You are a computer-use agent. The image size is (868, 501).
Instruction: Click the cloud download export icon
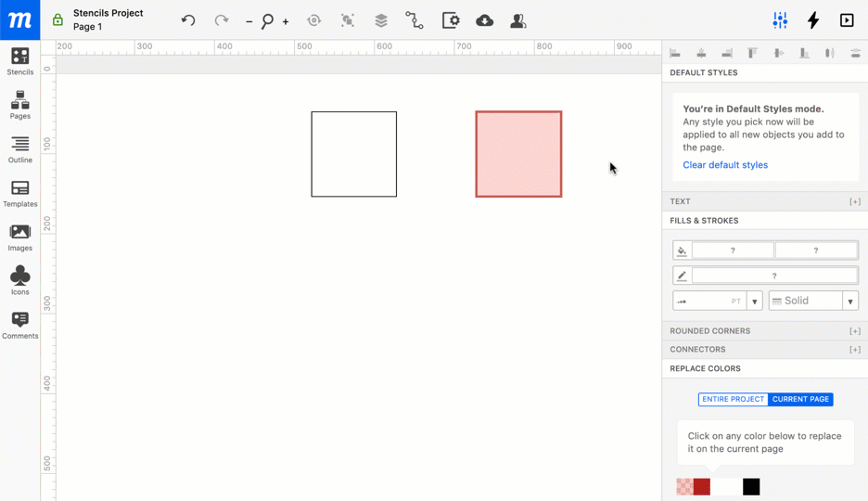484,20
